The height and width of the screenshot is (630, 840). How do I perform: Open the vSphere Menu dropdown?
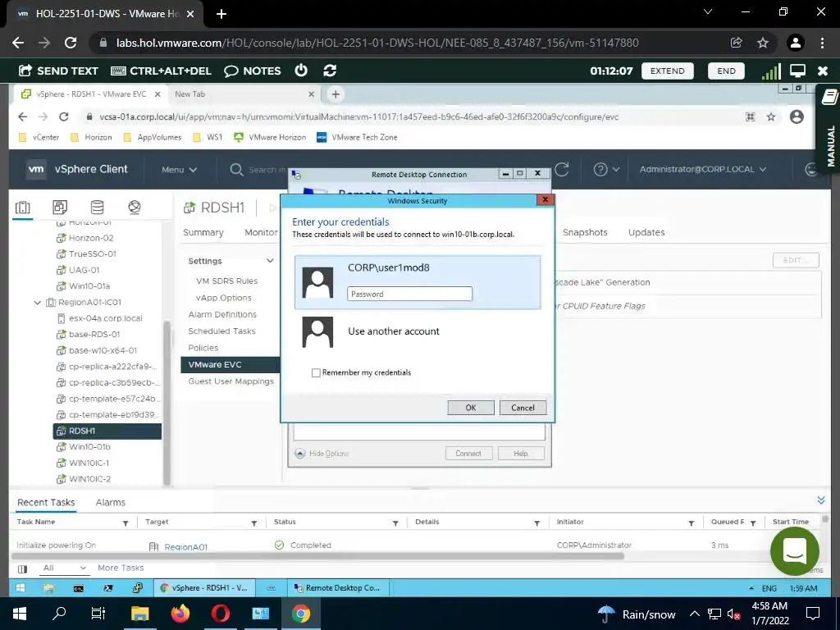coord(180,169)
